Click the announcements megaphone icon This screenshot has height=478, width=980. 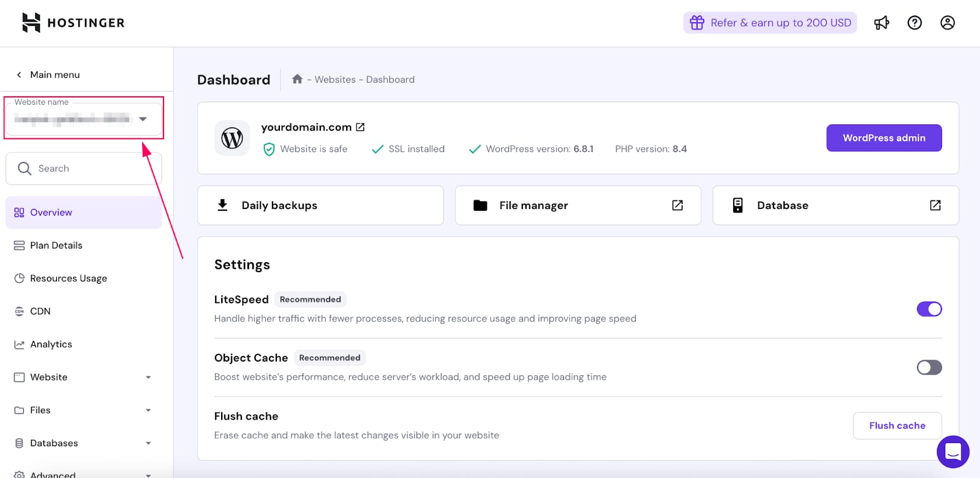point(881,23)
